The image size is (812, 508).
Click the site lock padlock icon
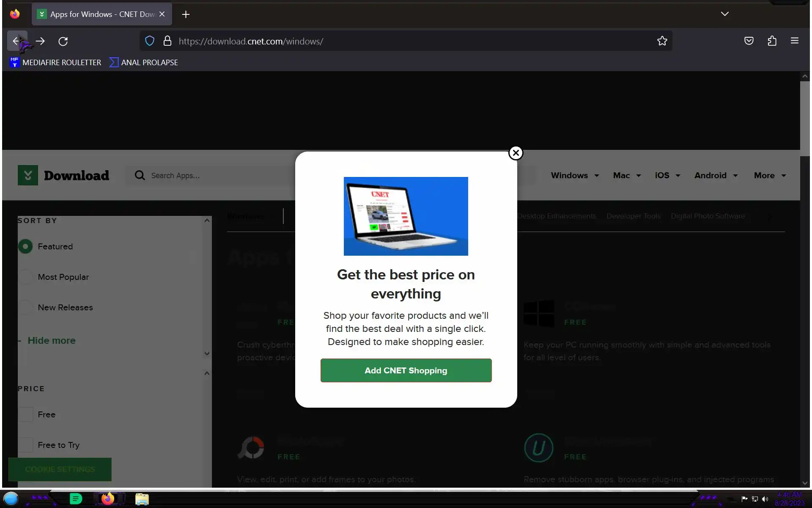tap(167, 41)
